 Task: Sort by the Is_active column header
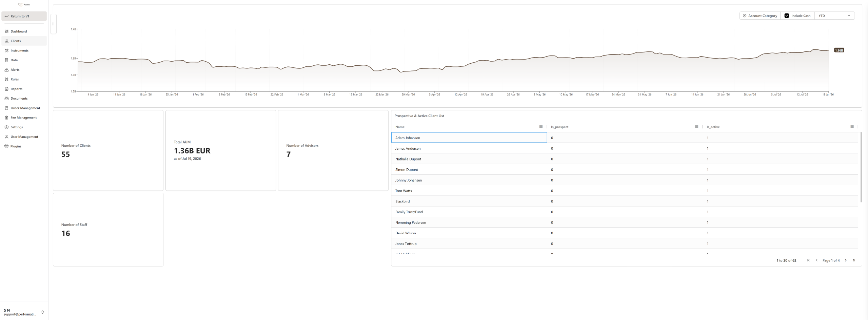click(713, 127)
